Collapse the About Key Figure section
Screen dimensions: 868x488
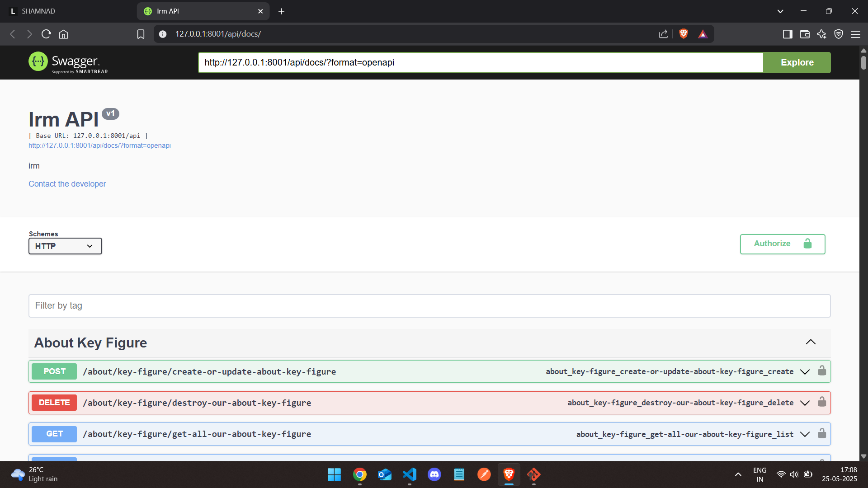click(x=811, y=342)
